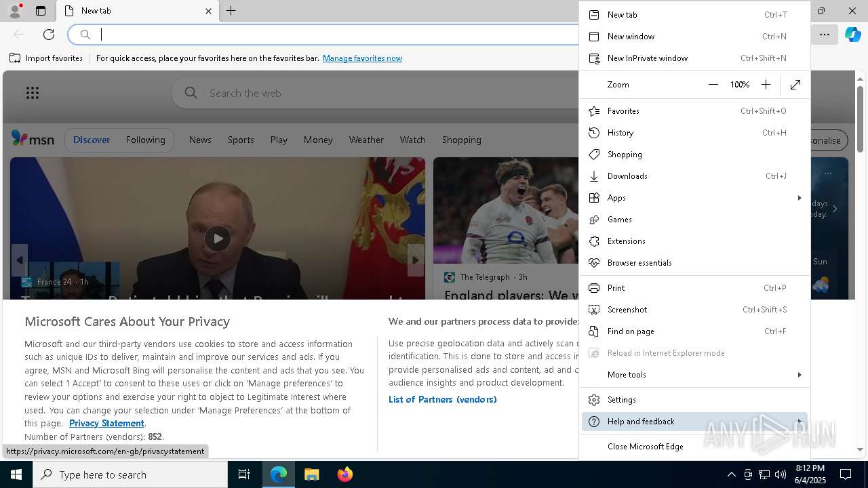Click the msn logo

pos(33,139)
